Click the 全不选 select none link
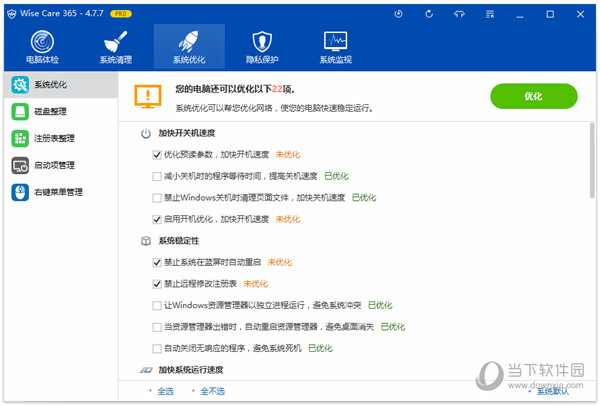The image size is (600, 405). [x=212, y=391]
